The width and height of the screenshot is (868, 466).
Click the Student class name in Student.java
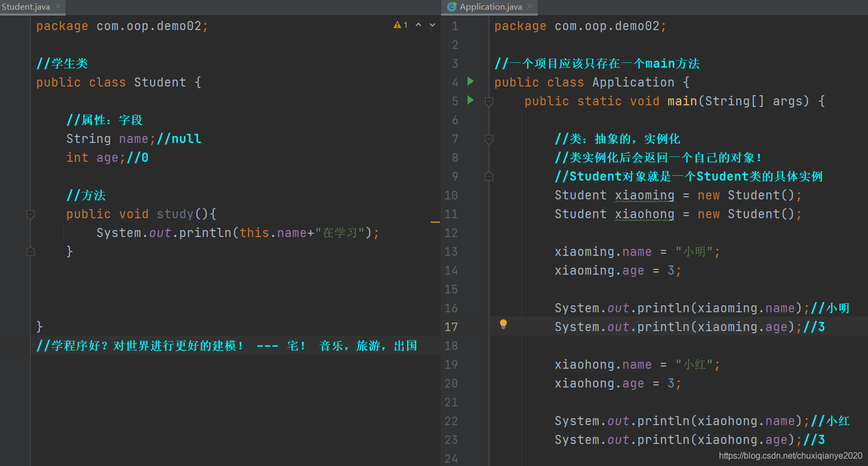pos(160,83)
